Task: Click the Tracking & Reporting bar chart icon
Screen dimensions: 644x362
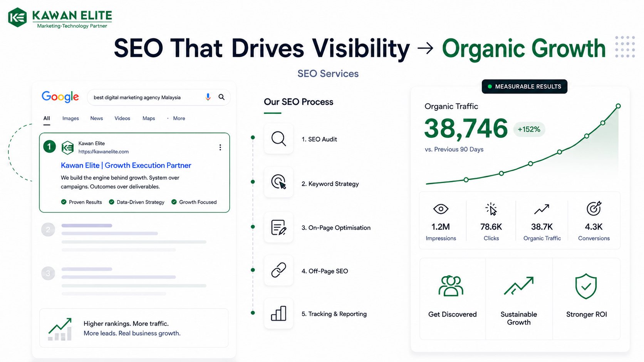Action: tap(278, 314)
